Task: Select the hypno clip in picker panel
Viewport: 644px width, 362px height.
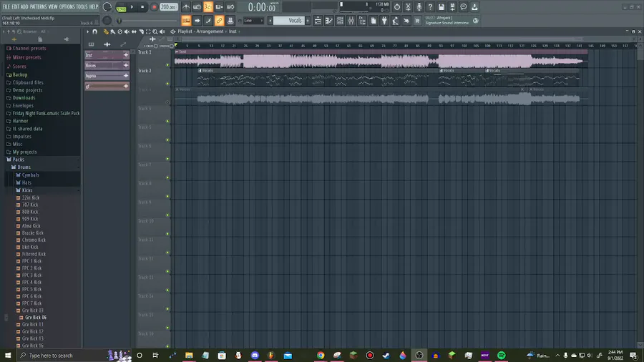Action: 107,76
